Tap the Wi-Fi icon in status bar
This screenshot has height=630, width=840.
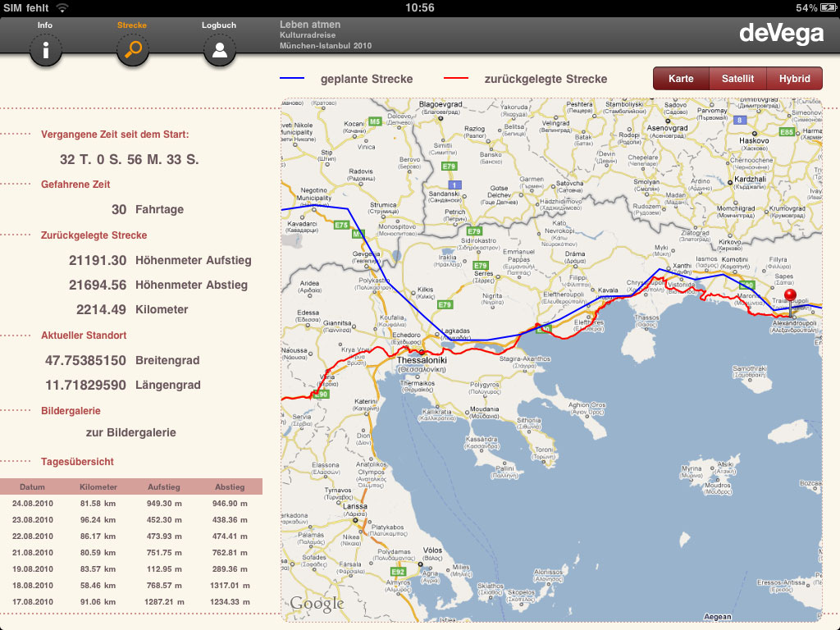pyautogui.click(x=62, y=7)
